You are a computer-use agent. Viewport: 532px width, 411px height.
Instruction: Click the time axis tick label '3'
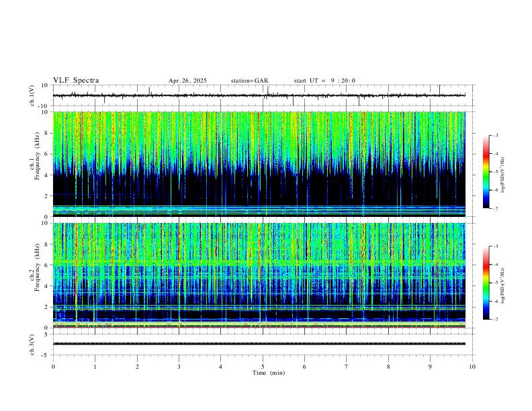point(179,367)
